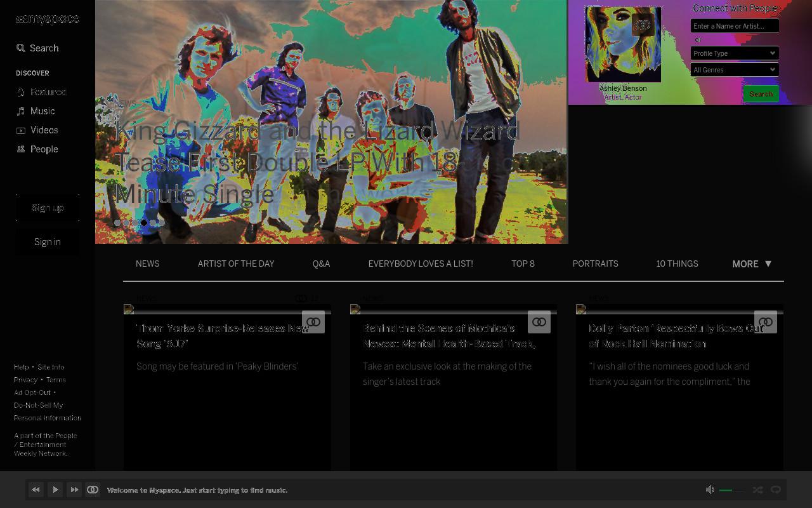The image size is (812, 508).
Task: Connect to the Mothica article
Action: pyautogui.click(x=539, y=322)
